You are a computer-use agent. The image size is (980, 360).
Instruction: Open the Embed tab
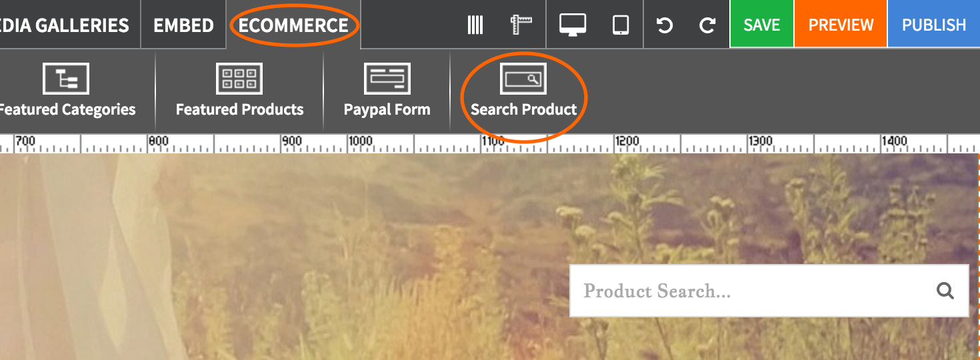(x=183, y=25)
